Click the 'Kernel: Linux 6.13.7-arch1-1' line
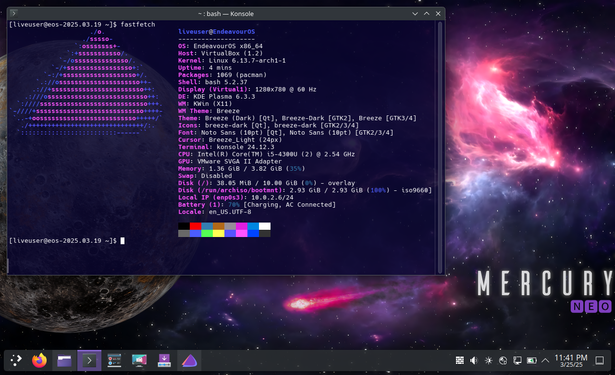615x375 pixels. tap(232, 60)
